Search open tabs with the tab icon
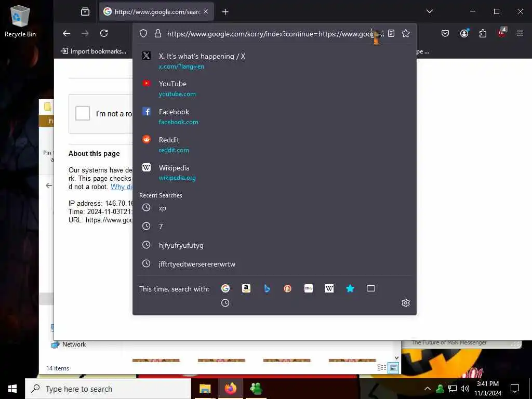The height and width of the screenshot is (399, 532). [x=371, y=288]
